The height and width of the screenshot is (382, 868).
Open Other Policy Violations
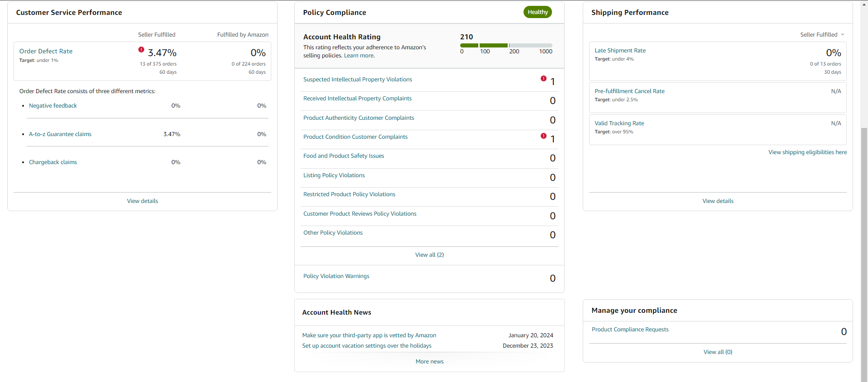point(333,233)
